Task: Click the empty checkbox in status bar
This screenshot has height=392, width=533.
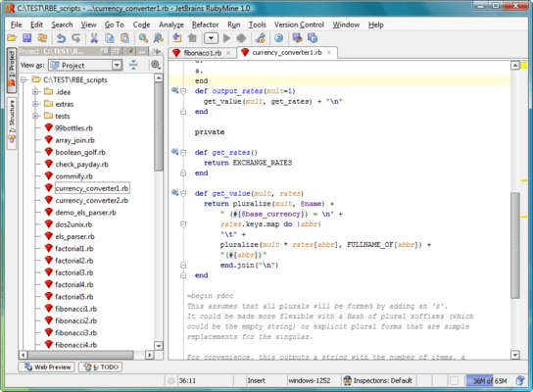Action: coord(454,381)
